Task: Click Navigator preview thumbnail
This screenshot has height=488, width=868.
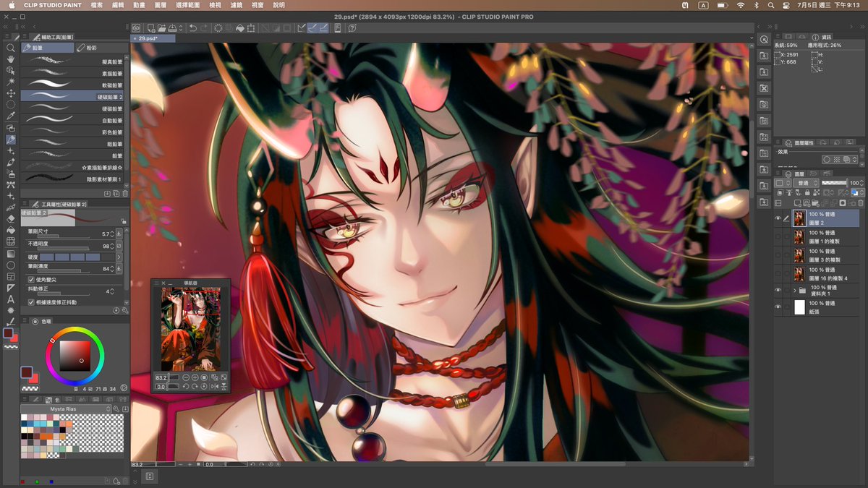Action: point(190,329)
